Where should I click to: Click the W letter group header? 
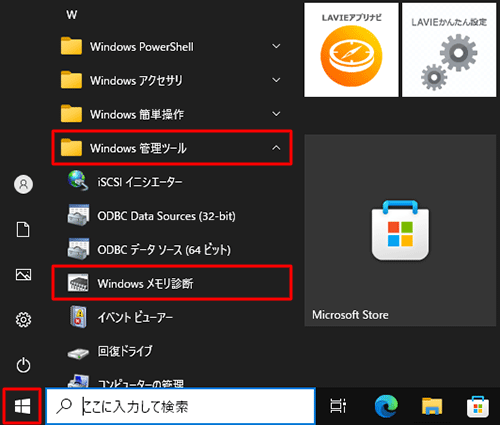72,15
